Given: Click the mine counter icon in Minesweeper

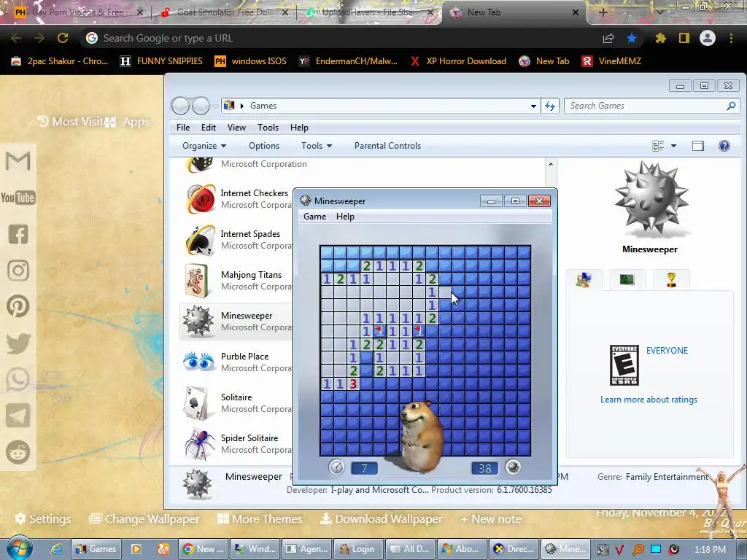Looking at the screenshot, I should (x=513, y=467).
